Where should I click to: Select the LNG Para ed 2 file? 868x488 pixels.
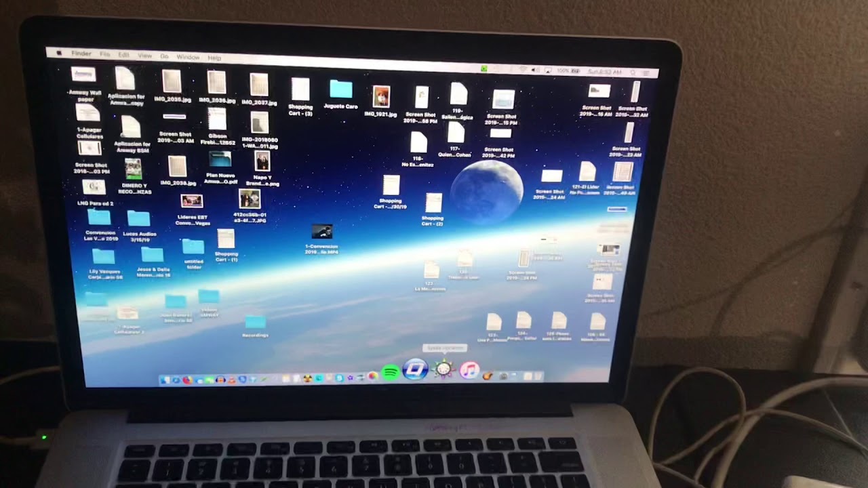pyautogui.click(x=94, y=192)
